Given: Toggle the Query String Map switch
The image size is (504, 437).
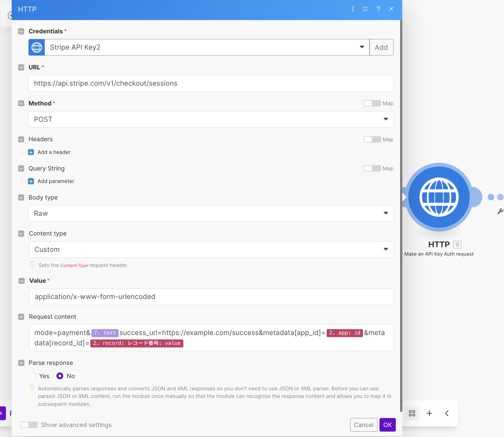Looking at the screenshot, I should coord(372,168).
